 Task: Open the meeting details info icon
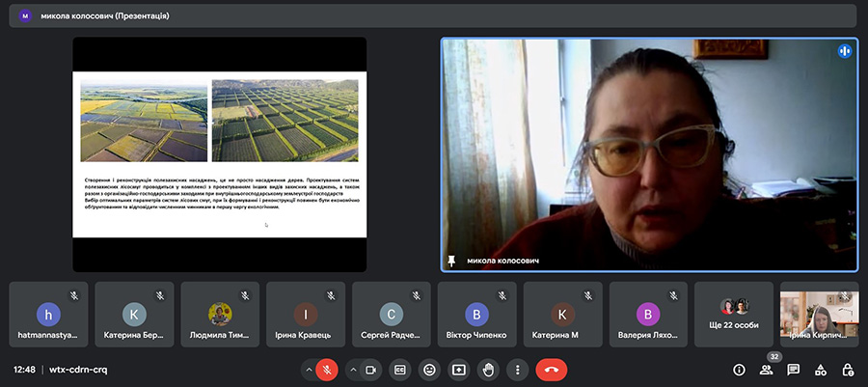tap(739, 369)
